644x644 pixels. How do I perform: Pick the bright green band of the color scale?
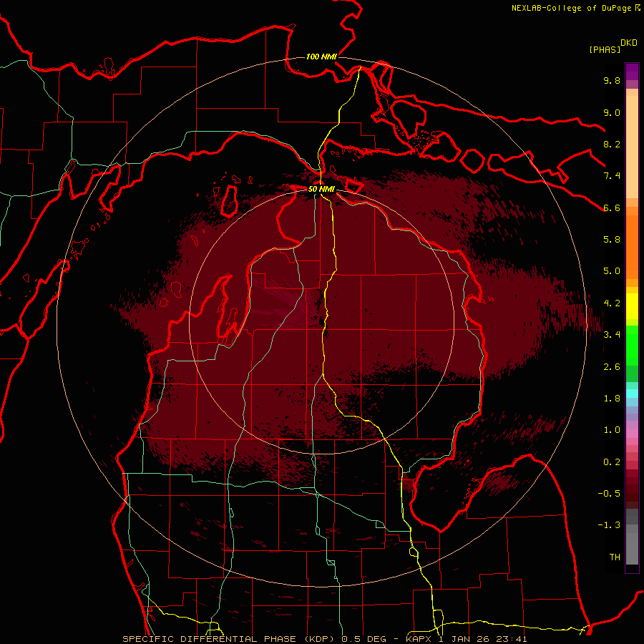coord(632,345)
